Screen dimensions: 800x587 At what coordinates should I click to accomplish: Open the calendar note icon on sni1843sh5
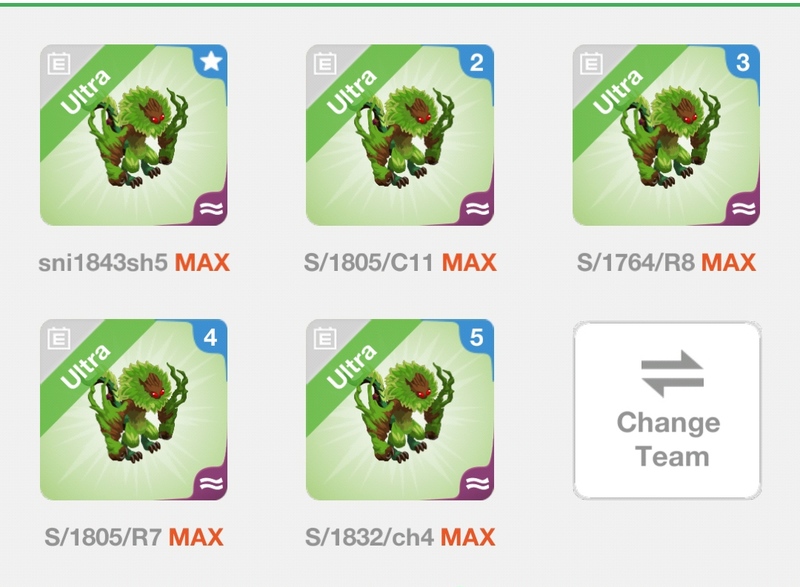tap(59, 63)
